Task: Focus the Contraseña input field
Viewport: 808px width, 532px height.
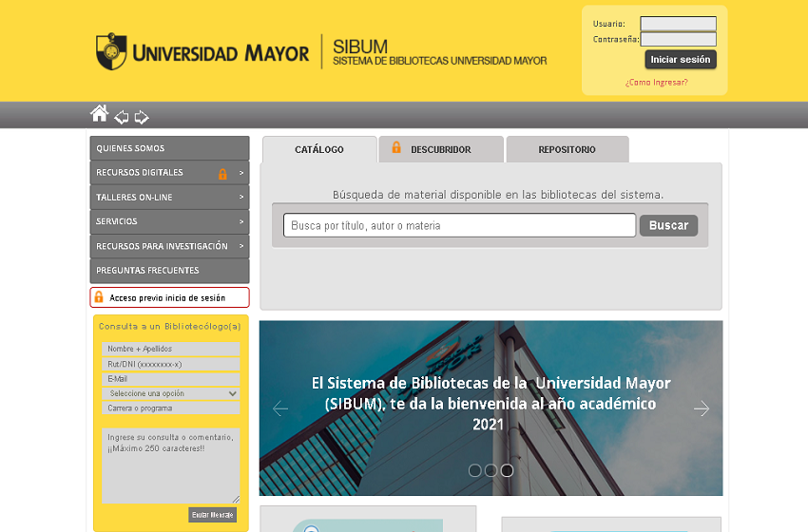Action: (678, 39)
